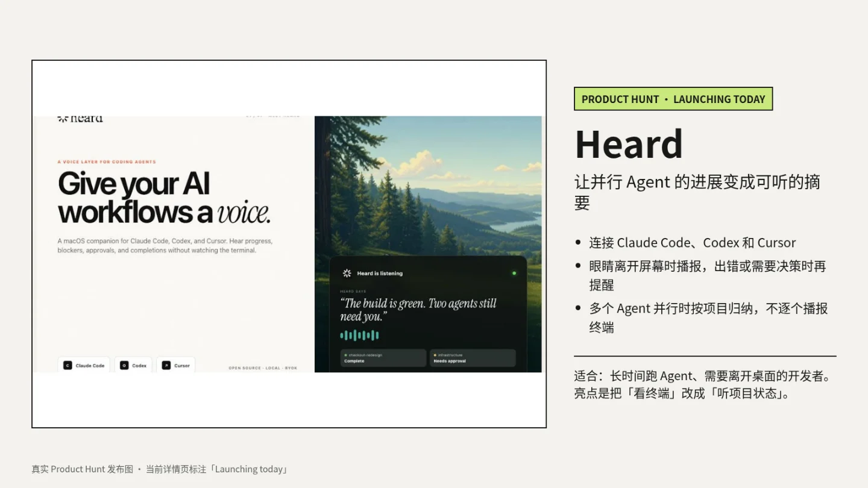Click the quote "The build is green. Two agents still need you."
Image resolution: width=868 pixels, height=488 pixels.
[x=418, y=310]
